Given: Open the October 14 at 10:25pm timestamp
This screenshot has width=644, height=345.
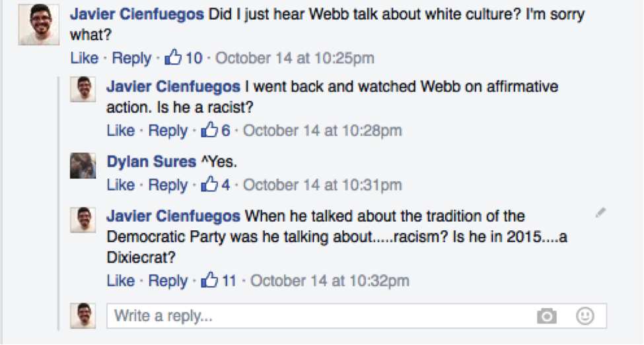Looking at the screenshot, I should (295, 58).
